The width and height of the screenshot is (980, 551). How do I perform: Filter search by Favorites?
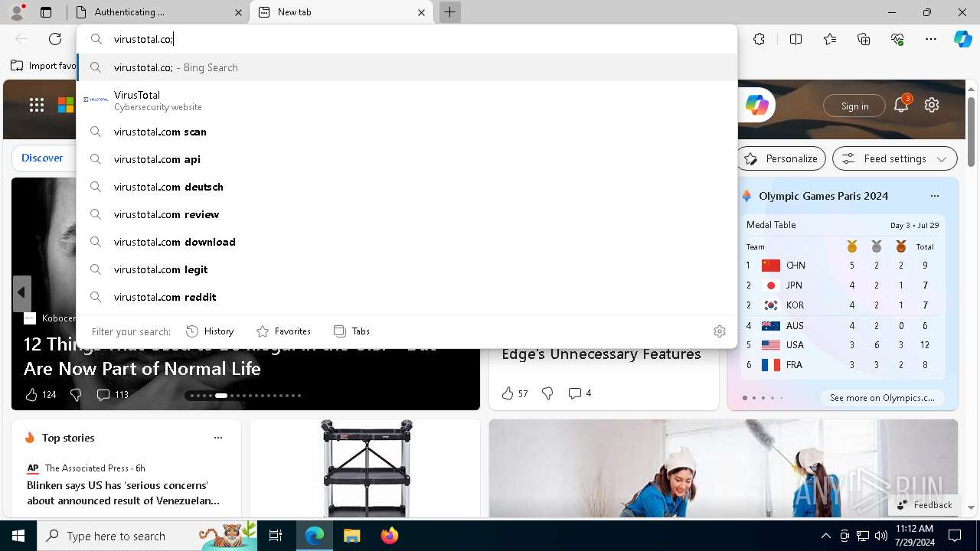coord(283,331)
